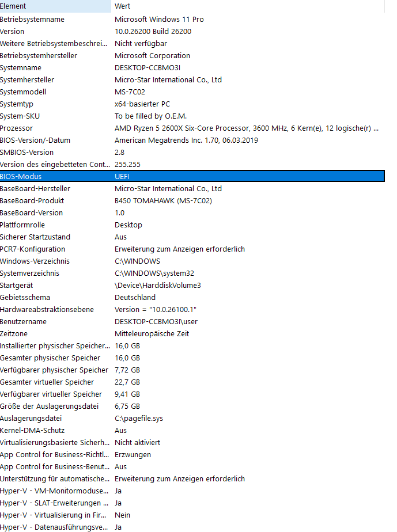This screenshot has width=397, height=532.
Task: Select the Hyper-V - Virtualisierung in Fir... row
Action: pos(192,515)
